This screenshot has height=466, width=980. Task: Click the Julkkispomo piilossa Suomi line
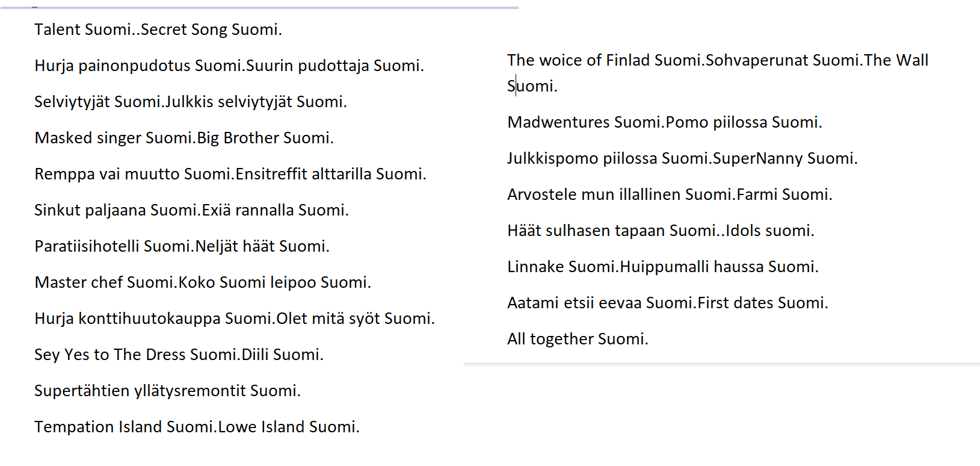click(x=683, y=158)
